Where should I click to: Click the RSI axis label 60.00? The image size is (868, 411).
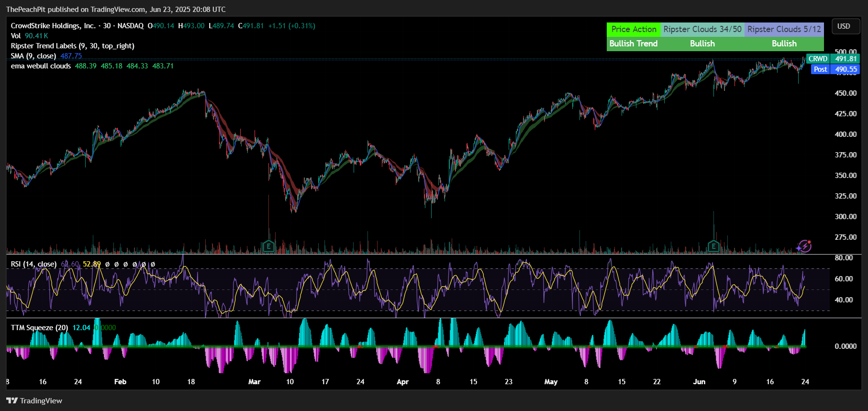click(x=844, y=279)
